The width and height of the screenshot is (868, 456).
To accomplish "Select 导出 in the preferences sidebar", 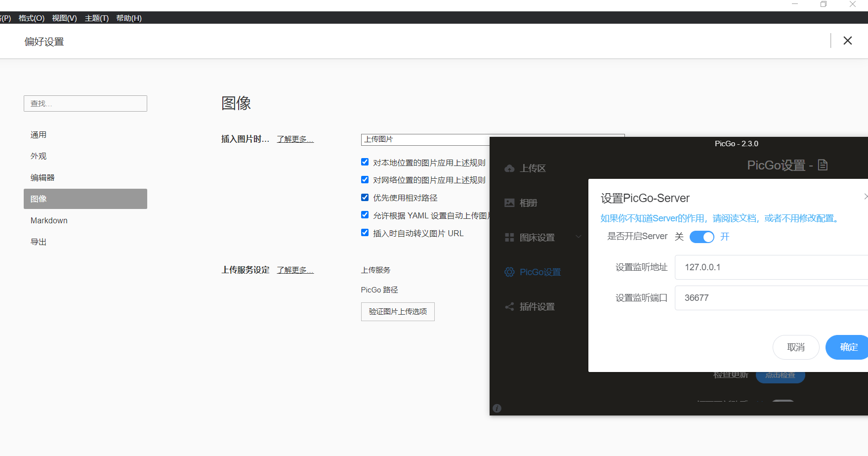I will pyautogui.click(x=85, y=242).
